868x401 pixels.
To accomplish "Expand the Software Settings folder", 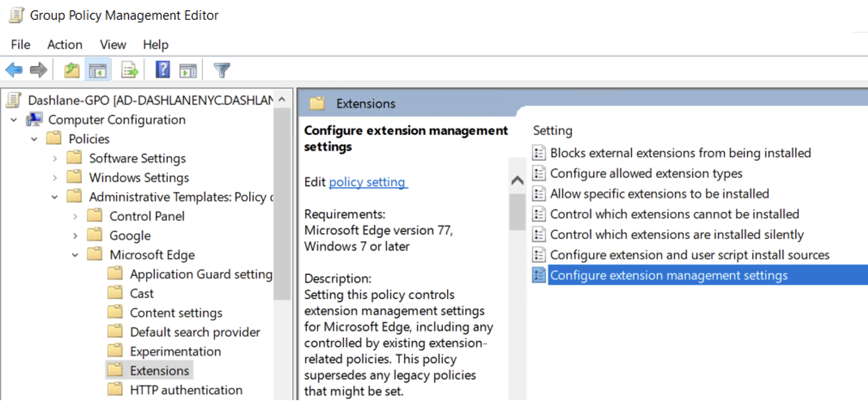I will (55, 158).
